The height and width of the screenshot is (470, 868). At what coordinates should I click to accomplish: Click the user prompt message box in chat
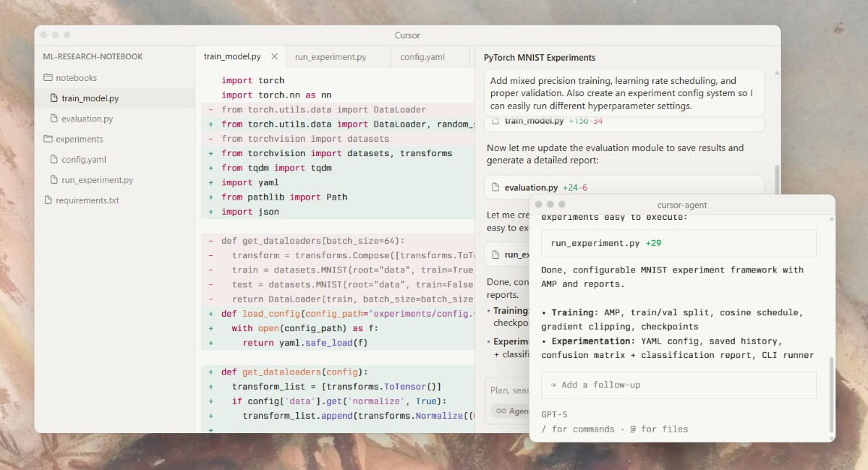tap(624, 93)
